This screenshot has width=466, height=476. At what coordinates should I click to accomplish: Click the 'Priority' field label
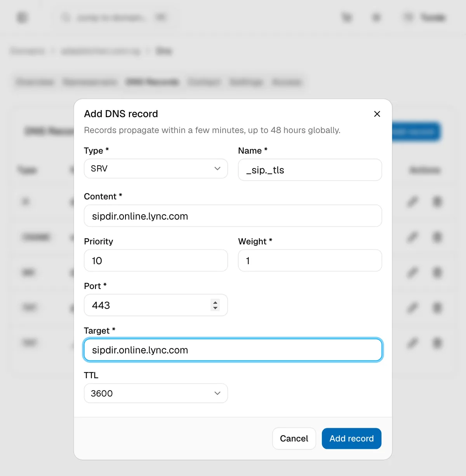99,241
